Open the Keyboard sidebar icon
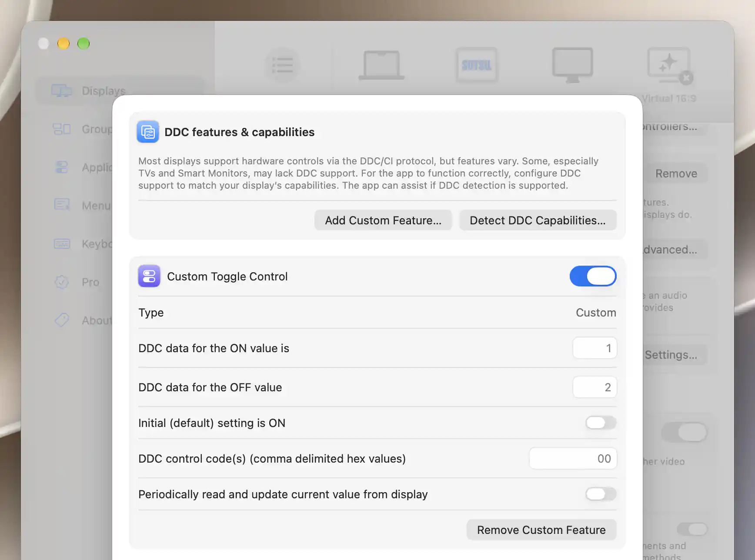Screen dimensions: 755x560 [62, 243]
